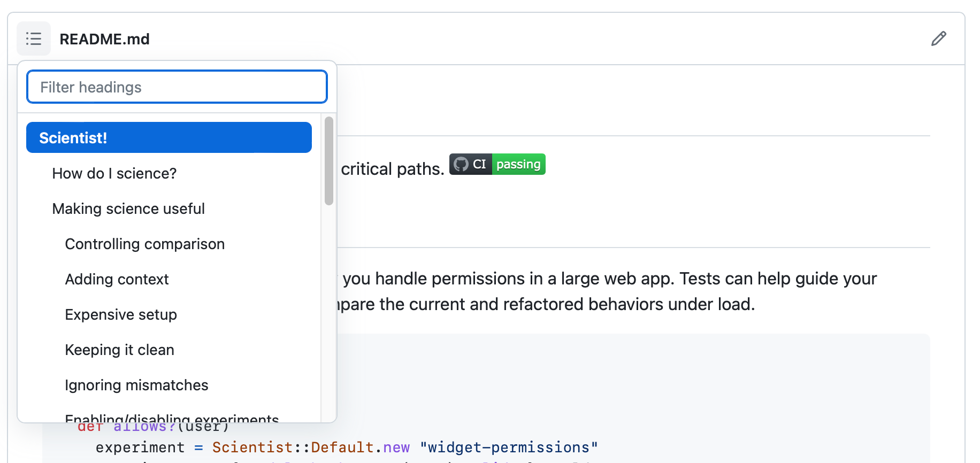Viewport: 980px width, 463px height.
Task: Click the headings list scrollbar thumb
Action: [329, 160]
